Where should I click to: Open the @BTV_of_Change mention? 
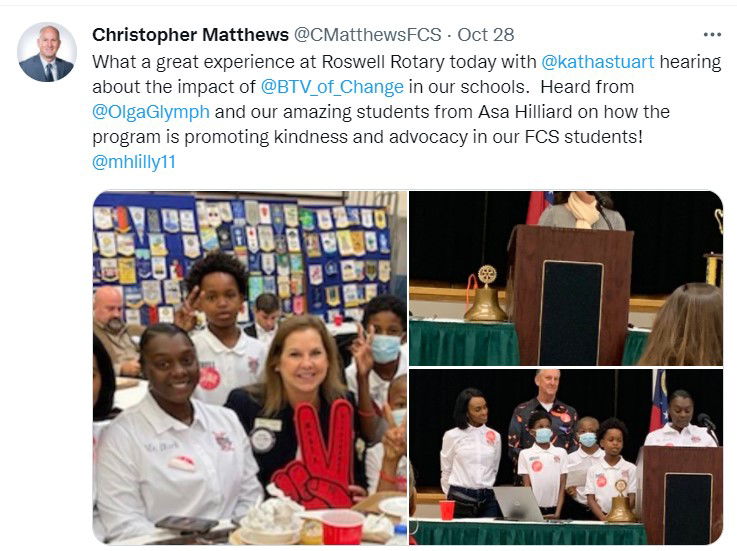332,87
